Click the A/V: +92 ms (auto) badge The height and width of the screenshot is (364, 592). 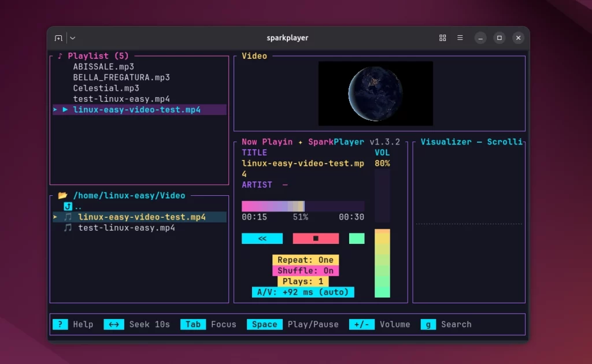[x=303, y=292]
